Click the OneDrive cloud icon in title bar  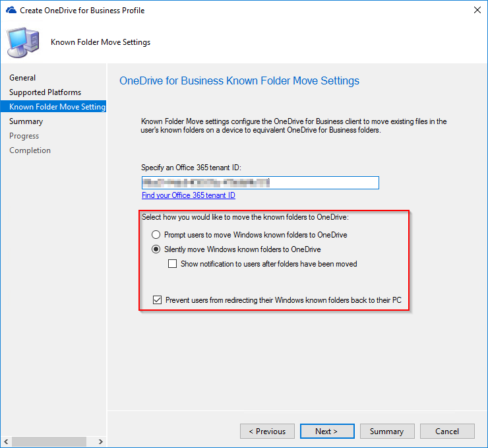point(10,11)
